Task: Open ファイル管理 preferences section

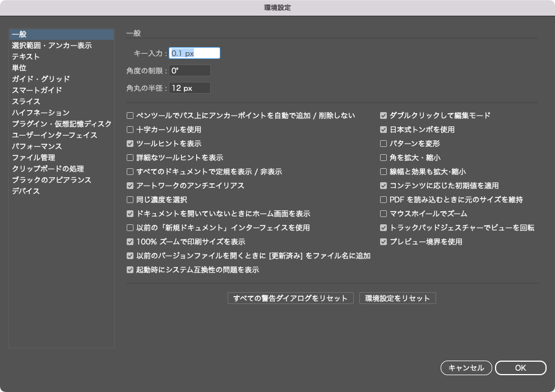Action: 34,158
